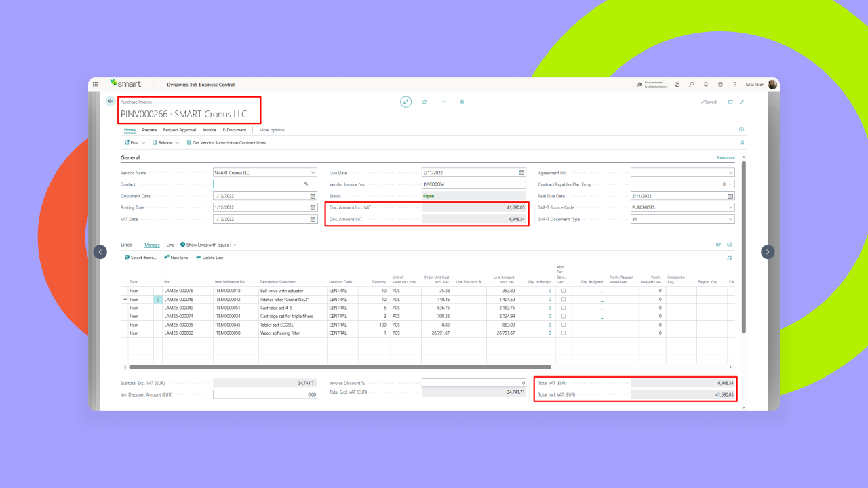The image size is (868, 488).
Task: Open the E-Document tab
Action: coord(235,130)
